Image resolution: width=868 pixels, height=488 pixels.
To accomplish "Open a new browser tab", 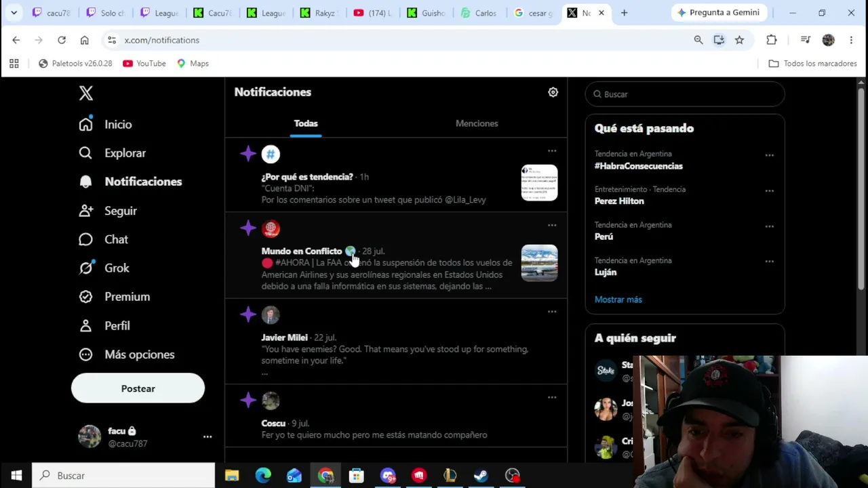I will coord(624,13).
